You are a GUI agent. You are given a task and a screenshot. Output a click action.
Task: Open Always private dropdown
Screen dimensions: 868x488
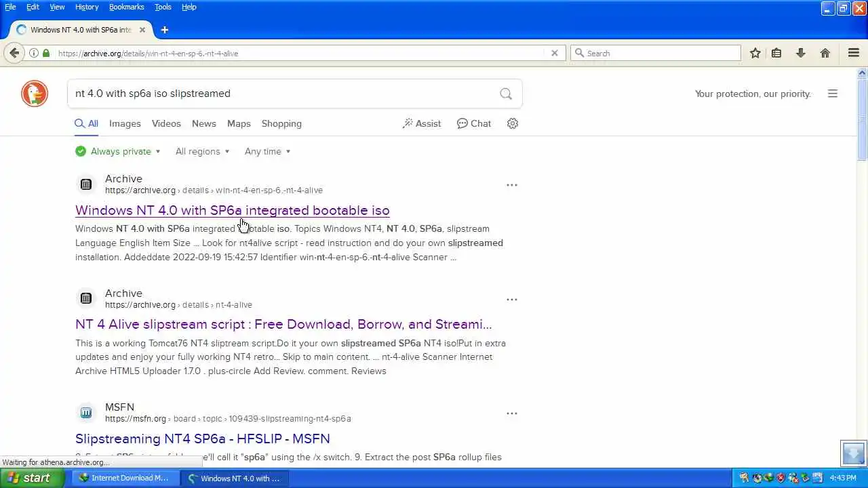[118, 151]
